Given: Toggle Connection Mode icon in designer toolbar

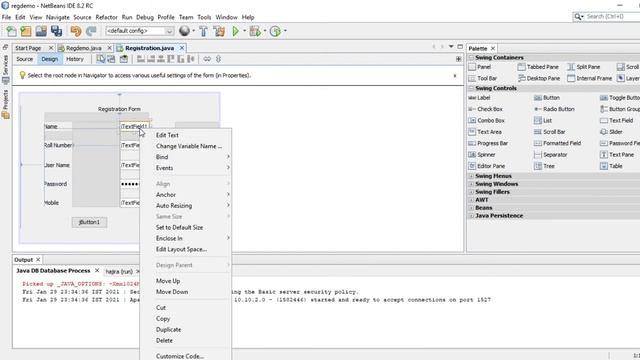Looking at the screenshot, I should pyautogui.click(x=111, y=59).
